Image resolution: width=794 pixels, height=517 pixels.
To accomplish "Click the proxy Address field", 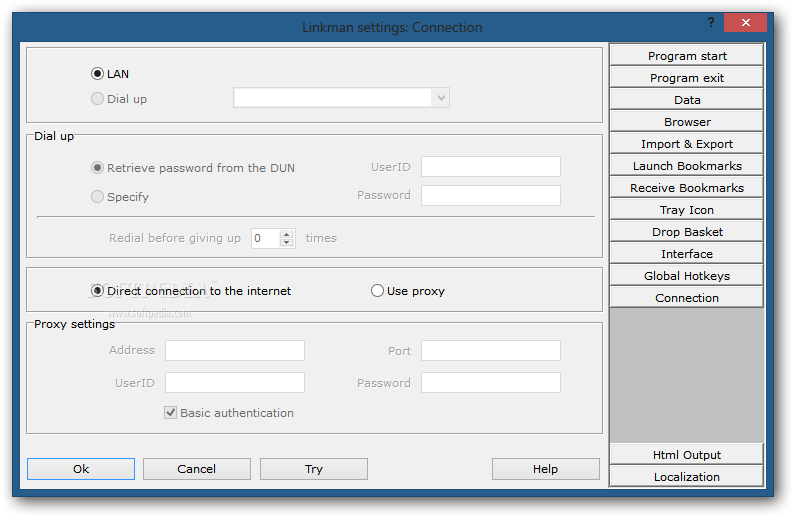I will 235,350.
